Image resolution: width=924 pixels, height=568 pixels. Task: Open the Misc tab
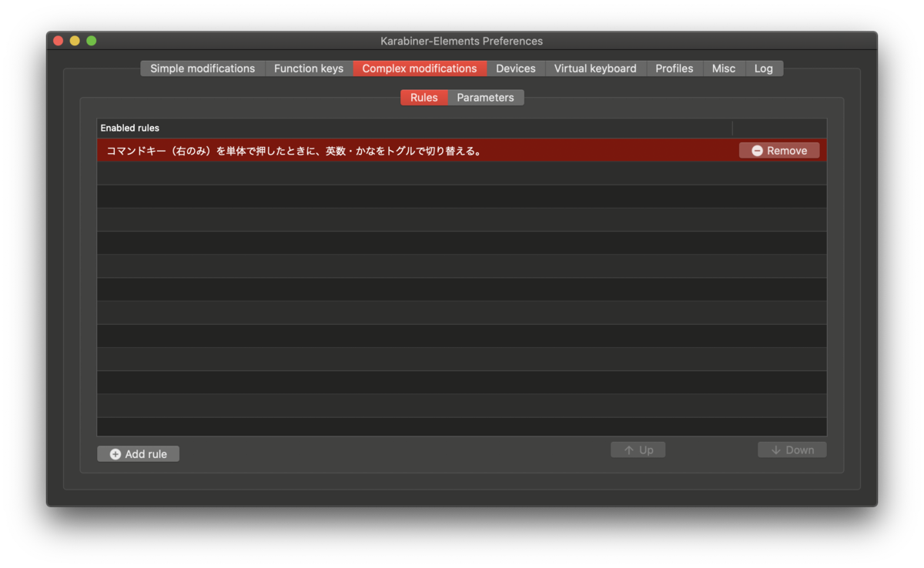(724, 68)
